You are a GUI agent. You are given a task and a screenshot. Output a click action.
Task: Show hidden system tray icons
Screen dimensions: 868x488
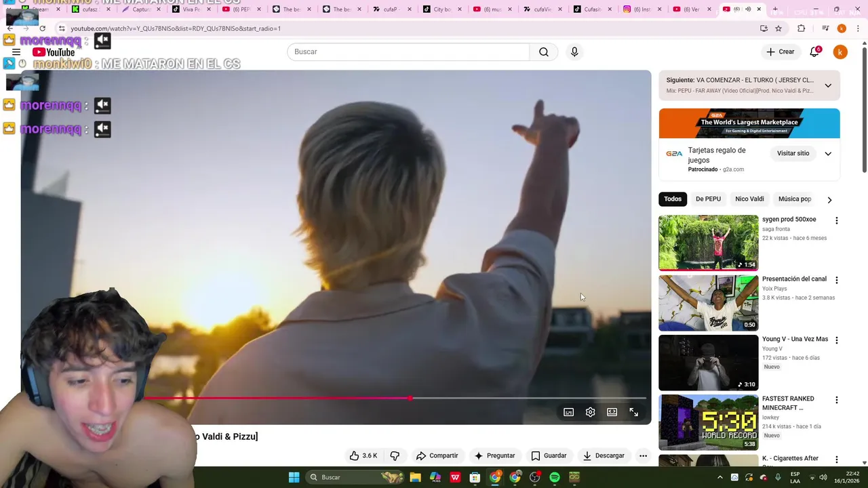pos(720,477)
